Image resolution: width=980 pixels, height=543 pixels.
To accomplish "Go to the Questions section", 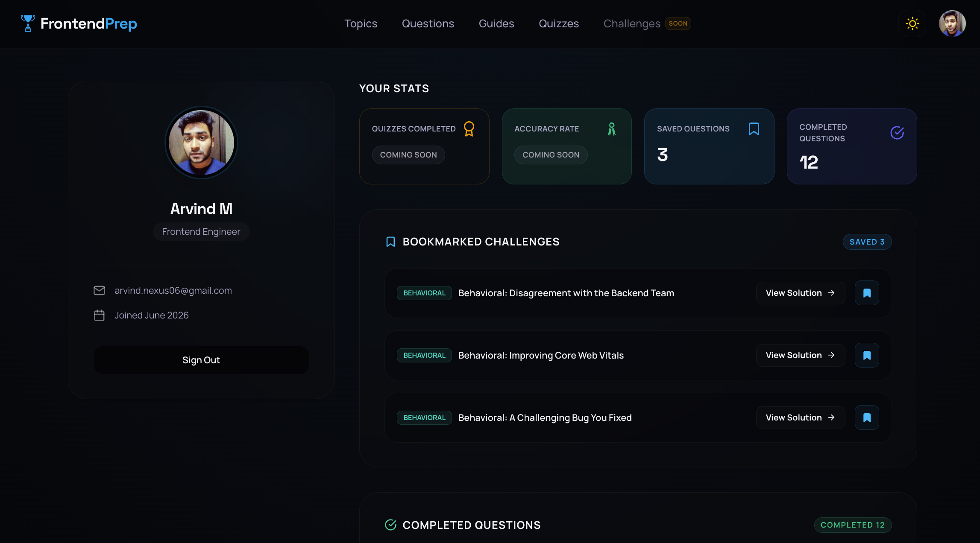I will tap(428, 23).
